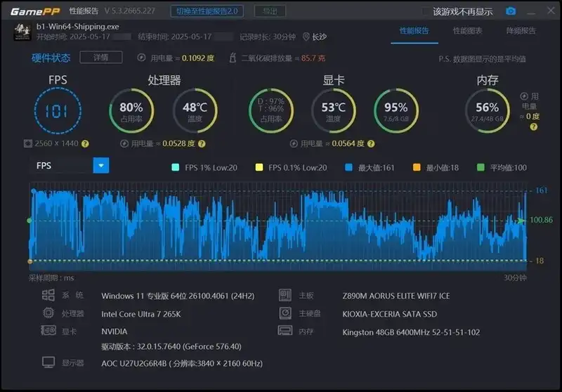Click the 显示器 monitor icon
Screen dimensions: 562x392
[x=48, y=362]
